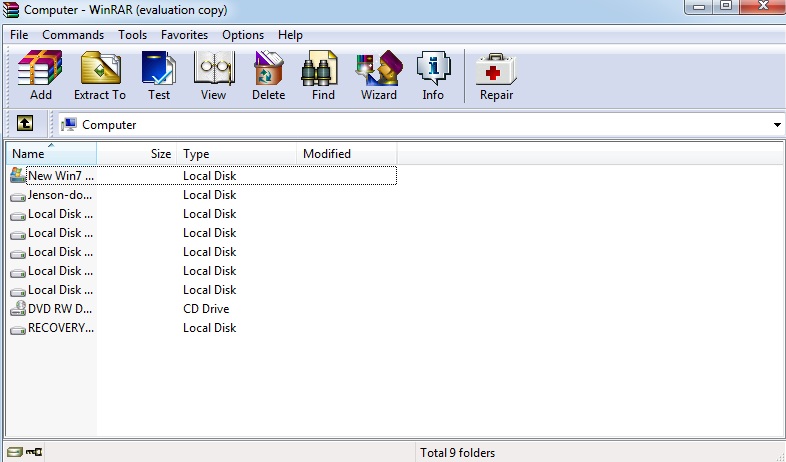This screenshot has height=462, width=786.
Task: Select the Jenson-do... drive entry
Action: [x=60, y=195]
